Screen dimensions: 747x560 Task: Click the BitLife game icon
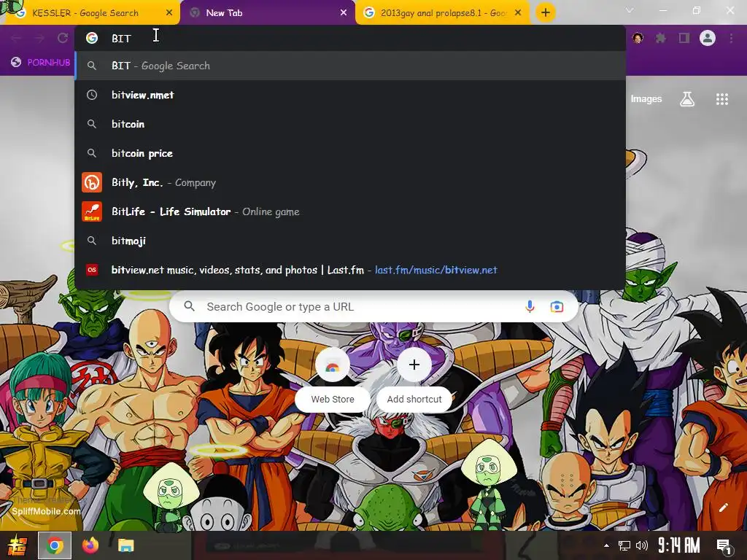coord(92,211)
